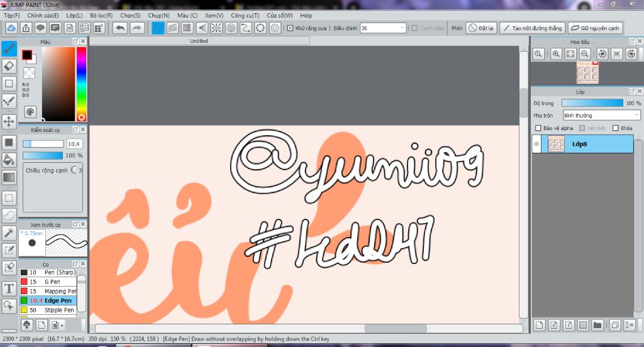Toggle visibility of layer Lớp8
The image size is (644, 347).
coord(536,144)
